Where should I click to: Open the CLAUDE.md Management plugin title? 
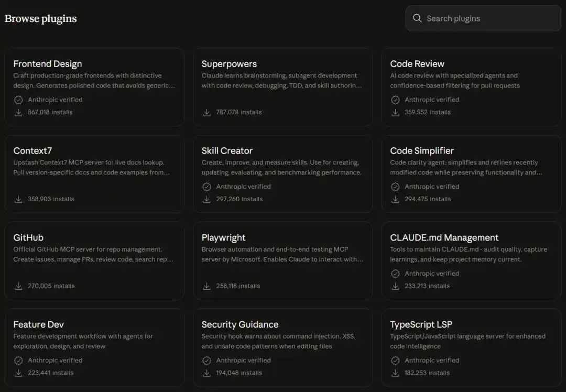click(444, 237)
